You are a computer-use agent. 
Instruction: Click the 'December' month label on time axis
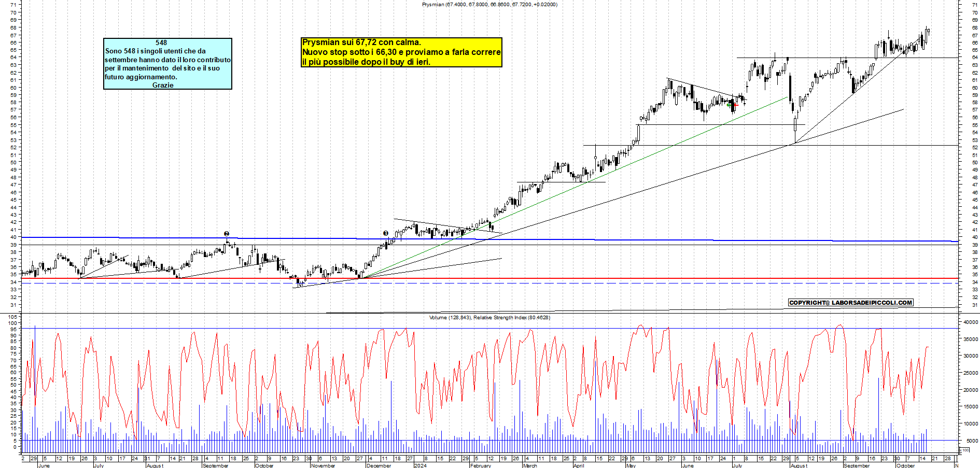pyautogui.click(x=379, y=465)
